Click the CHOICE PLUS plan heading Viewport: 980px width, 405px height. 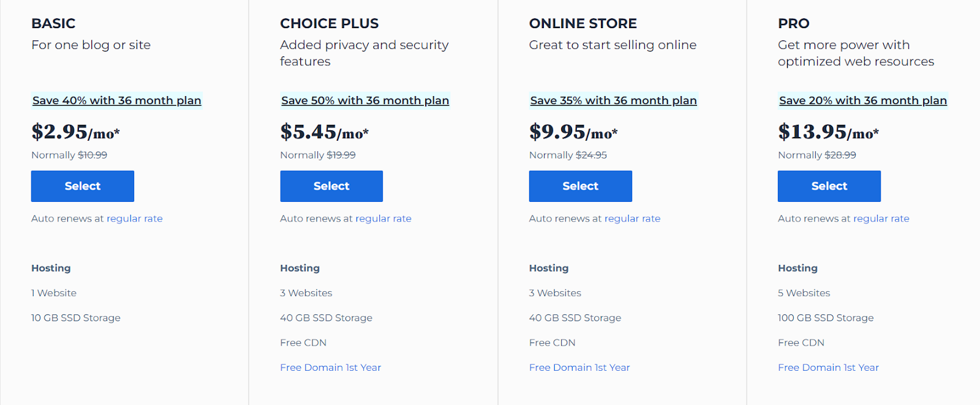click(329, 23)
